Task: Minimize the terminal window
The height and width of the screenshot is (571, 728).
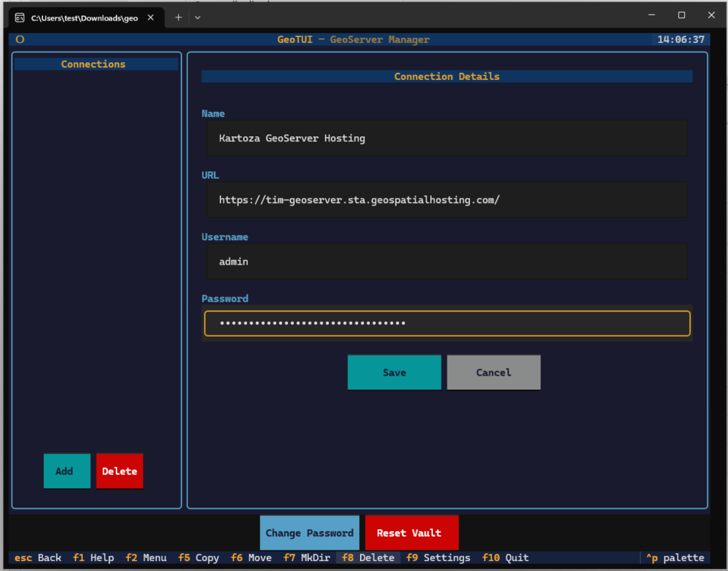Action: tap(652, 15)
